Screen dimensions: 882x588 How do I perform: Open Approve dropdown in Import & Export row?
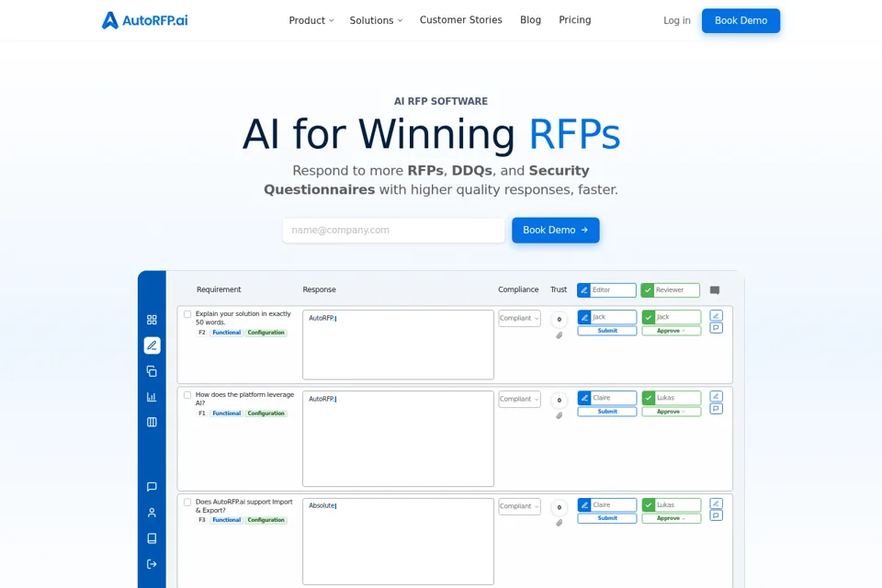coord(671,518)
